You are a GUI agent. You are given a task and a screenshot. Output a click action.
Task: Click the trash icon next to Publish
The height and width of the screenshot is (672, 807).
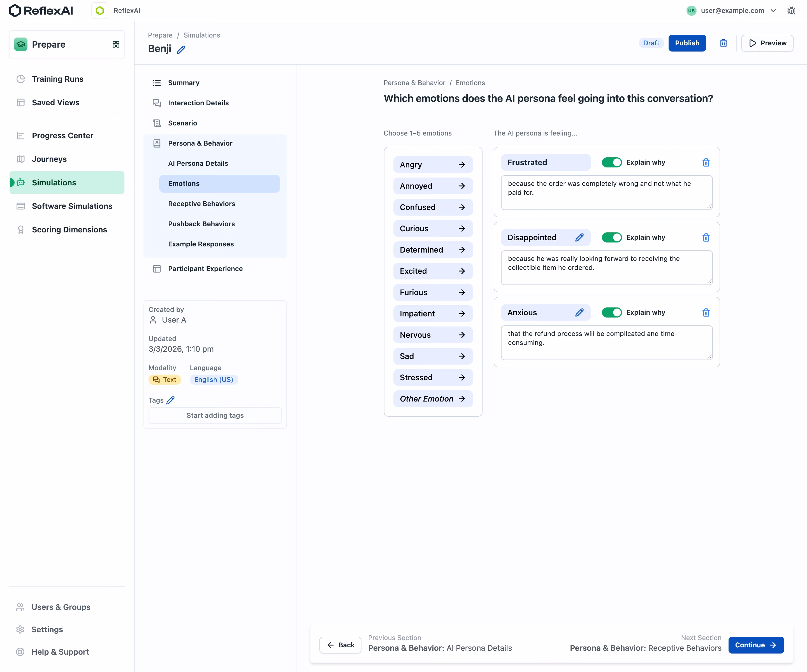tap(723, 43)
